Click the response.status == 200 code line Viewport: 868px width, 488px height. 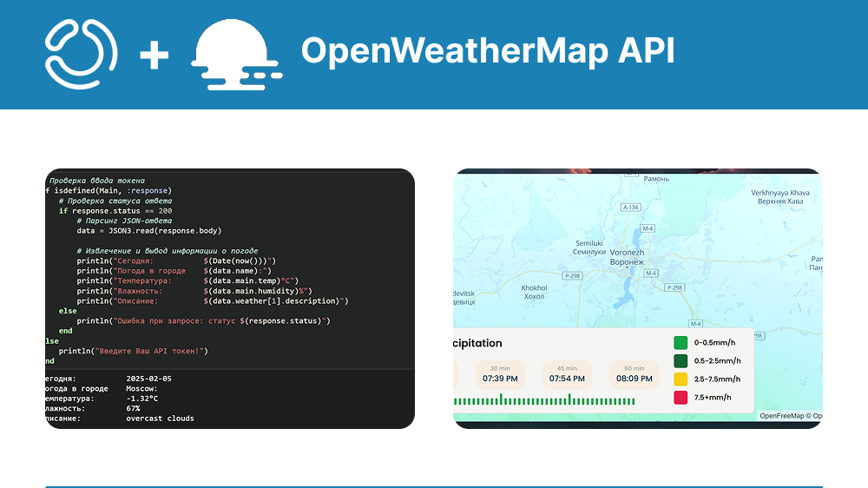pyautogui.click(x=115, y=211)
